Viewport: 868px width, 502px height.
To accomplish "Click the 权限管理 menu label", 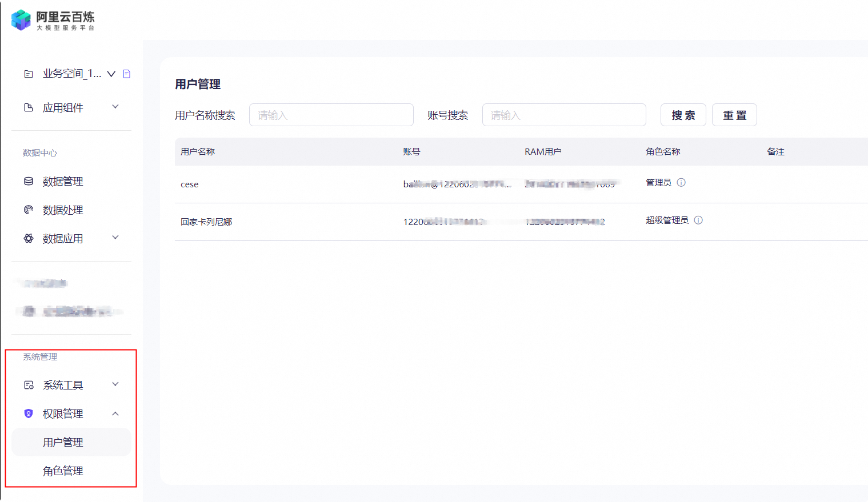I will (x=63, y=413).
